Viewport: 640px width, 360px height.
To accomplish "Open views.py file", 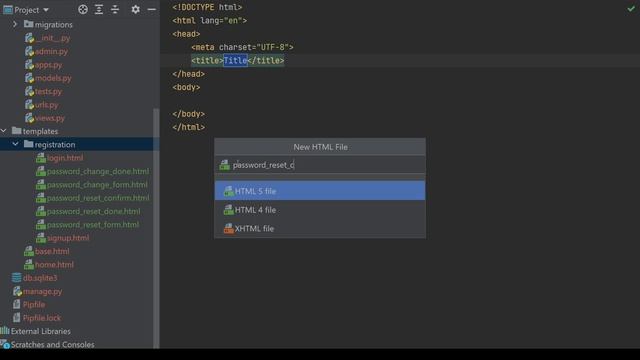I will (x=49, y=118).
